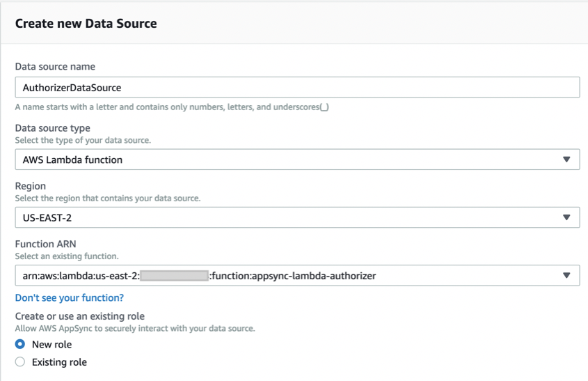Viewport: 588px width, 381px height.
Task: Click the arrow icon on Data source type
Action: [x=566, y=160]
